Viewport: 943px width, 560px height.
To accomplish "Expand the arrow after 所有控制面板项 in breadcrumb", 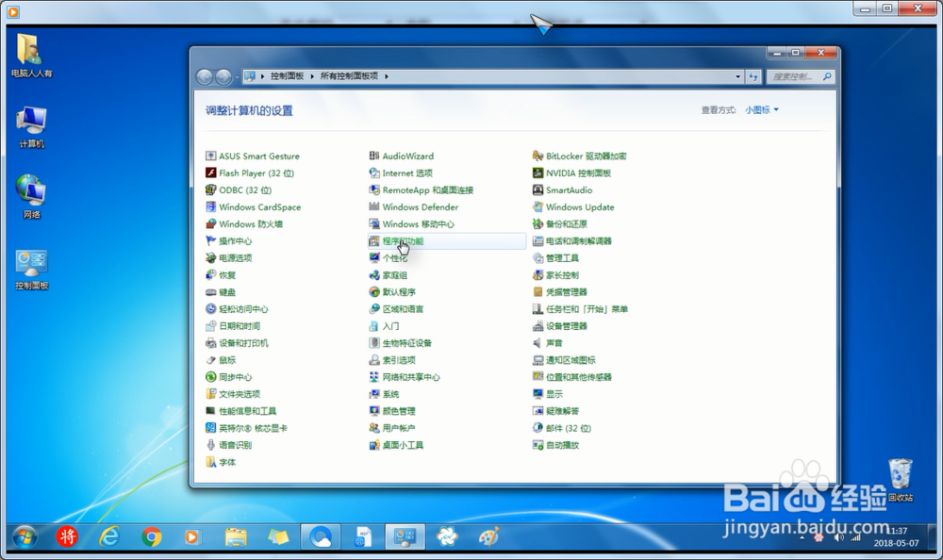I will point(386,76).
